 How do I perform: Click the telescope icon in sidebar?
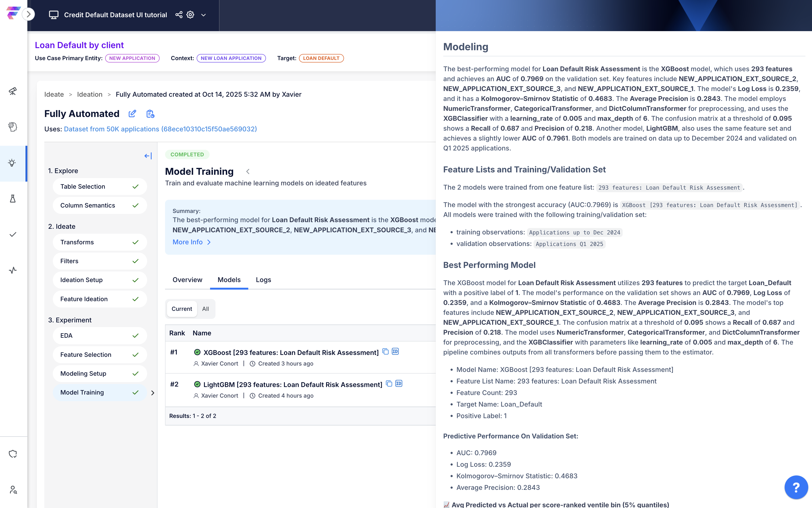13,91
